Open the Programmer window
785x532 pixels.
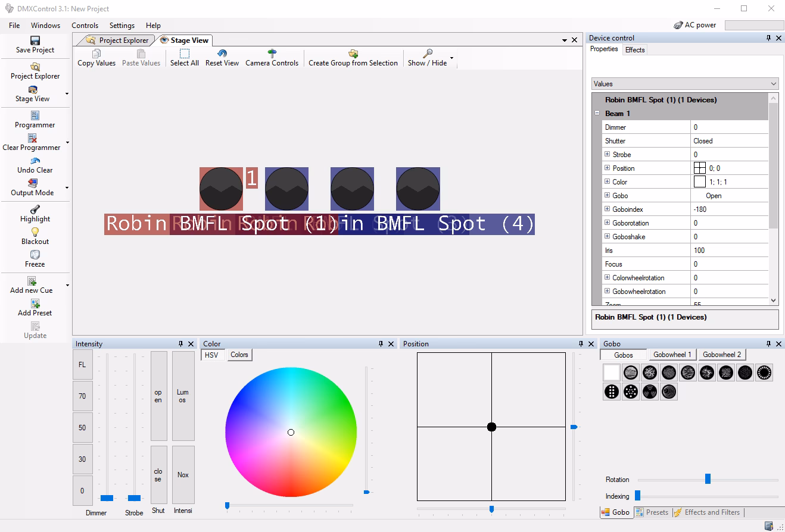pos(35,119)
